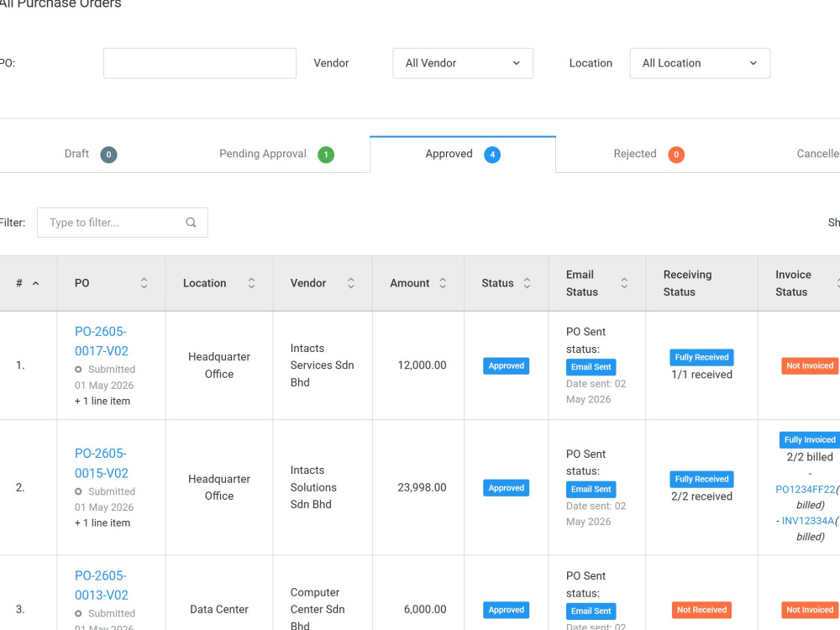This screenshot has width=840, height=630.
Task: Open invoice INV12334A link
Action: point(808,521)
